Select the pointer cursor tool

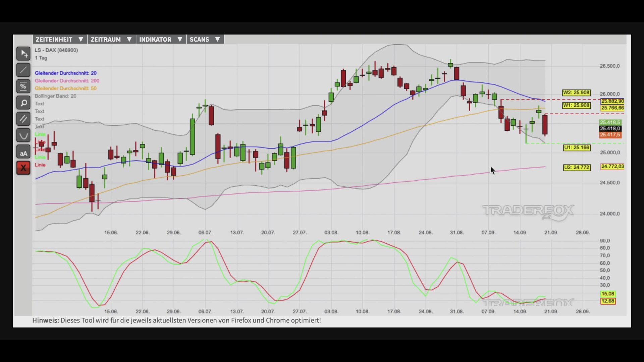23,54
